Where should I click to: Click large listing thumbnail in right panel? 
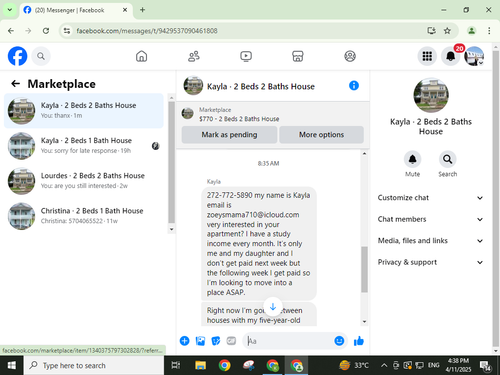click(431, 95)
